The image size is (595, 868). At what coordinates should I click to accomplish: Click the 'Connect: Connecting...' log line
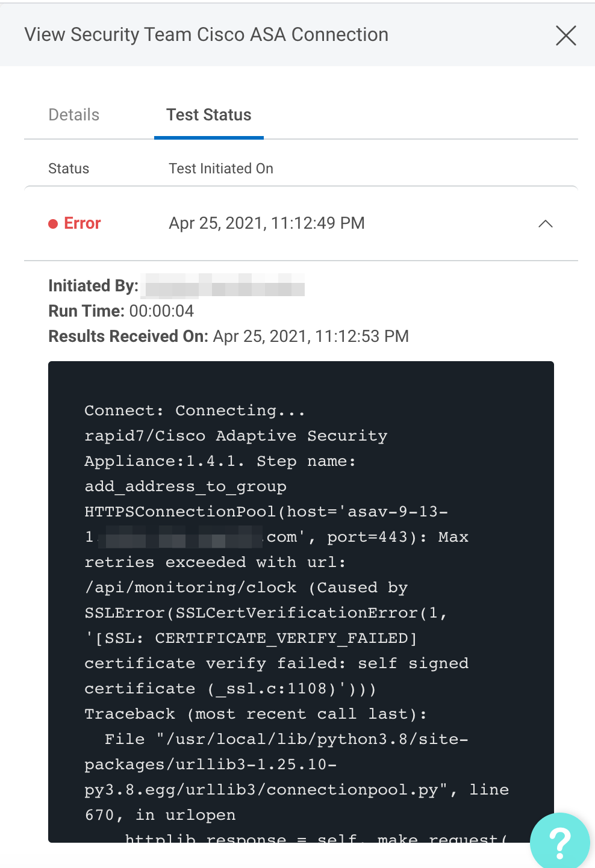(195, 411)
